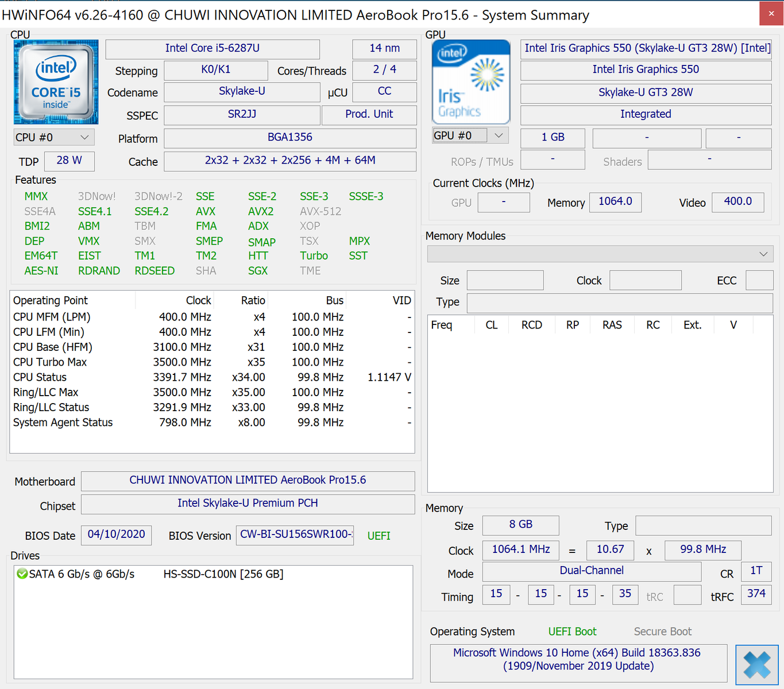This screenshot has height=689, width=784.
Task: Click the Ring/LLC Max row
Action: click(212, 392)
